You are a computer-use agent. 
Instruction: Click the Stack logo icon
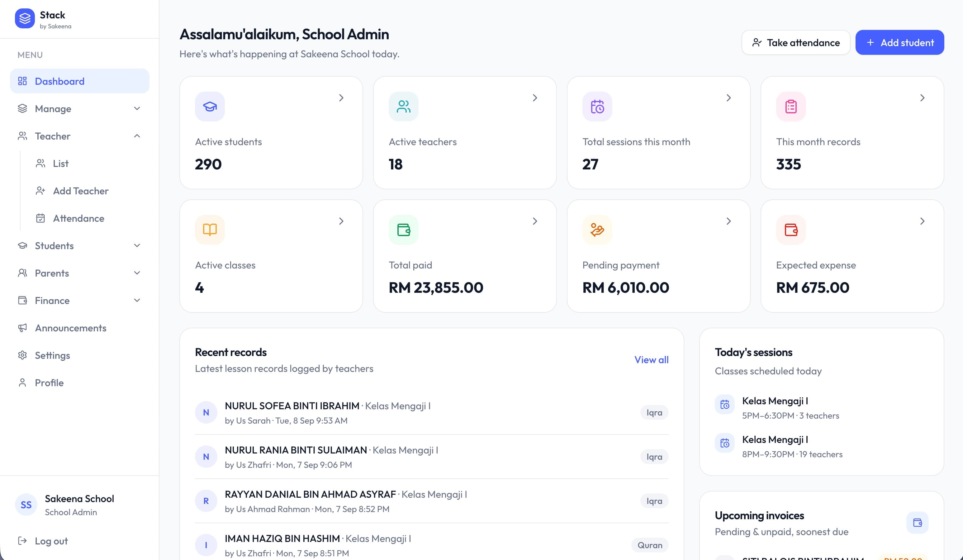[25, 18]
